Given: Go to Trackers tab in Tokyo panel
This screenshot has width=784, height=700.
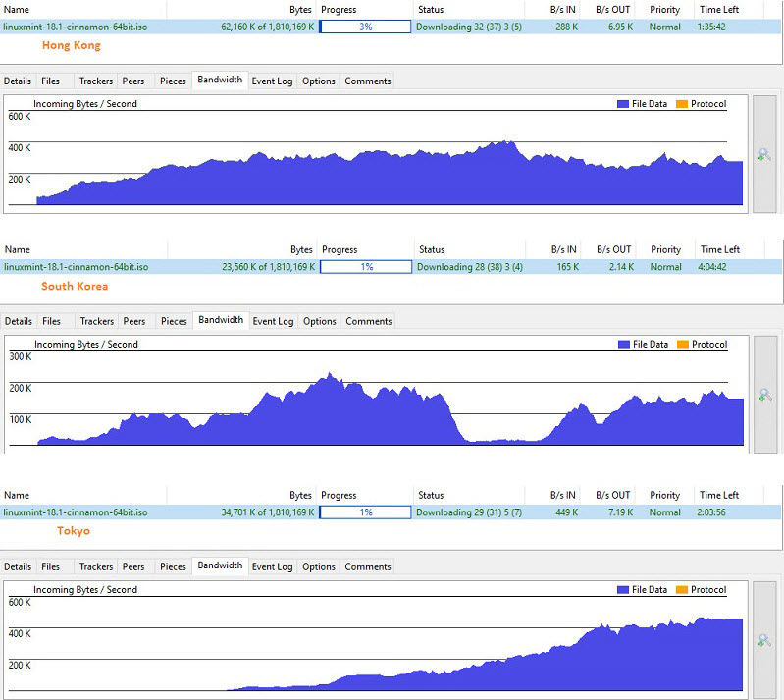Looking at the screenshot, I should [96, 566].
